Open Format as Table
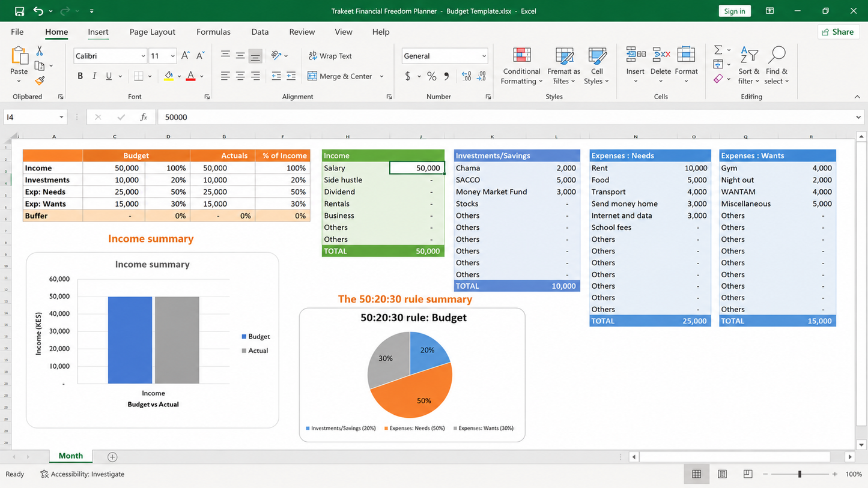The width and height of the screenshot is (868, 488). point(563,66)
